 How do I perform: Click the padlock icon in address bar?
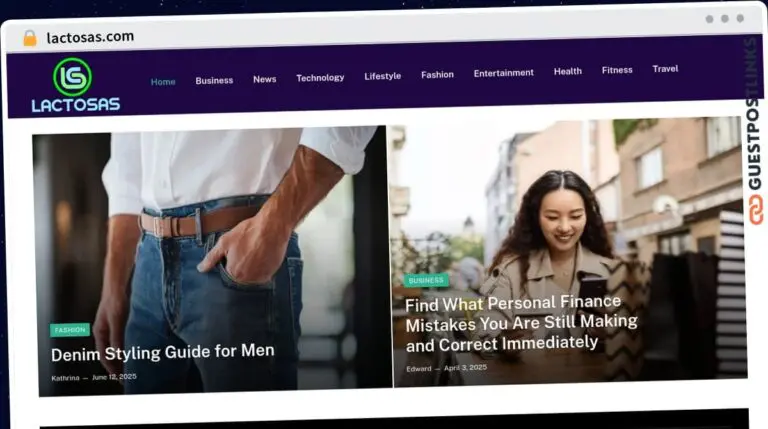pos(29,38)
